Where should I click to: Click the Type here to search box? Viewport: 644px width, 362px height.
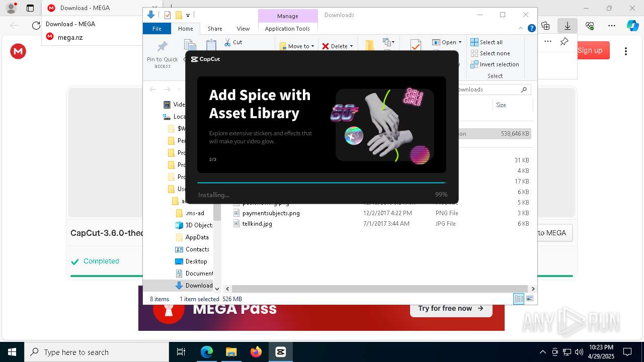coord(96,352)
